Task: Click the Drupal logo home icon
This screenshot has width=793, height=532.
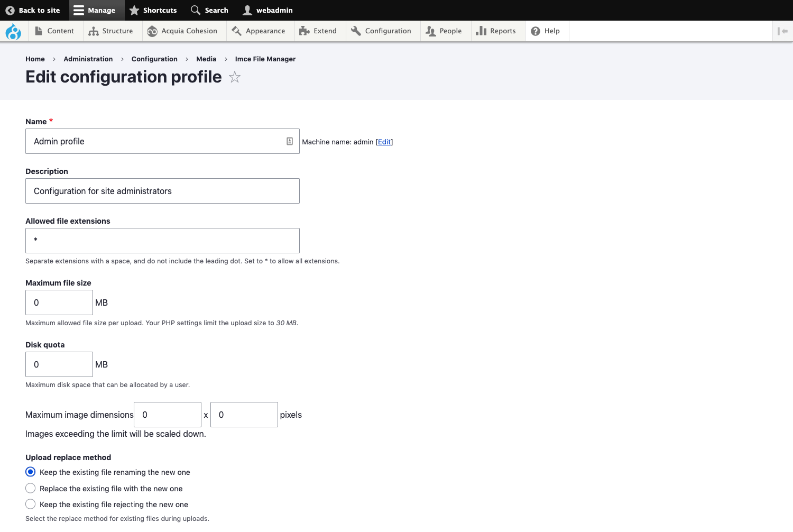Action: [13, 31]
